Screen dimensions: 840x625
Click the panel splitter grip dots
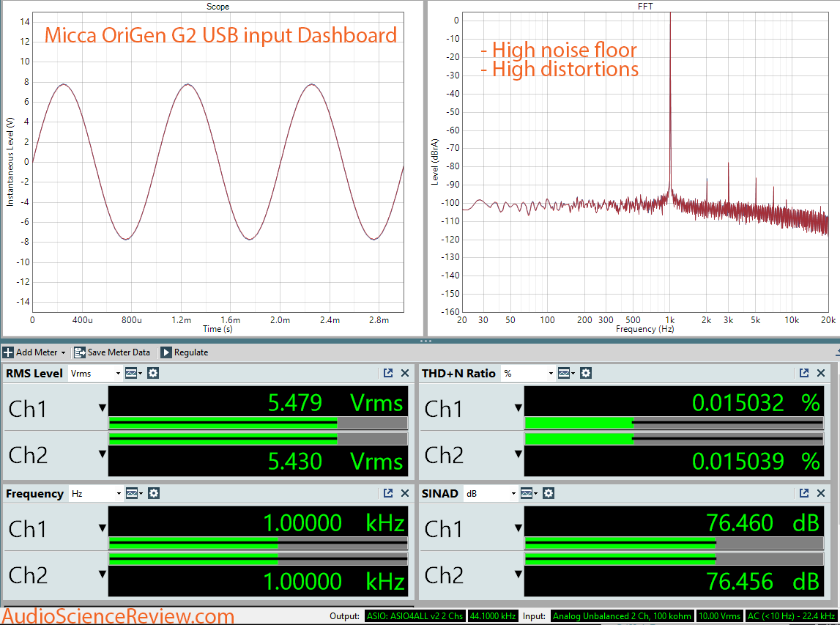point(425,341)
